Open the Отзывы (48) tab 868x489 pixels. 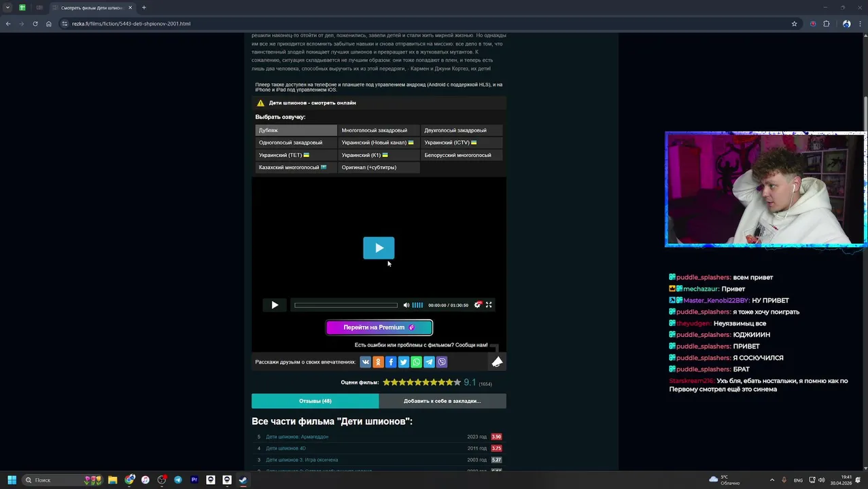click(x=315, y=401)
